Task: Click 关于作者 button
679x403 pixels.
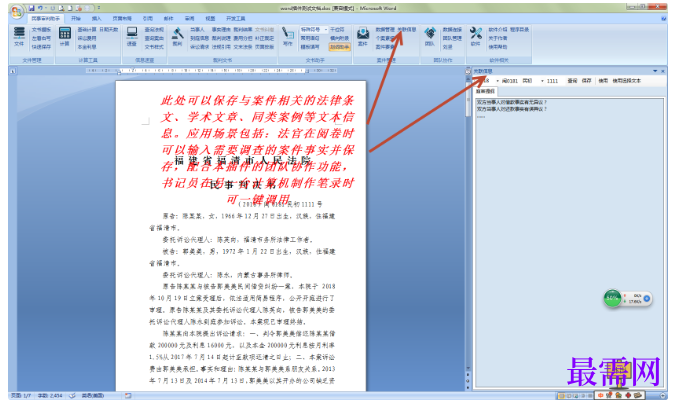Action: point(498,38)
